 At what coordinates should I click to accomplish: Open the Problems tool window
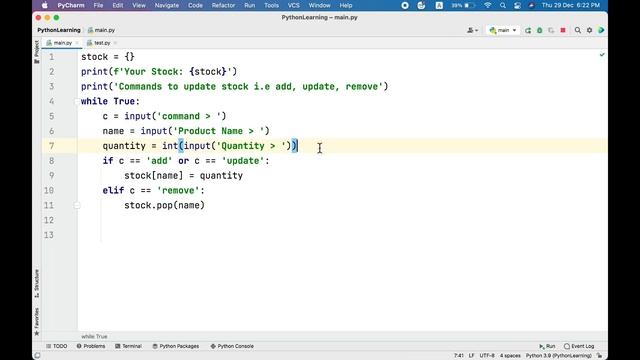point(91,346)
